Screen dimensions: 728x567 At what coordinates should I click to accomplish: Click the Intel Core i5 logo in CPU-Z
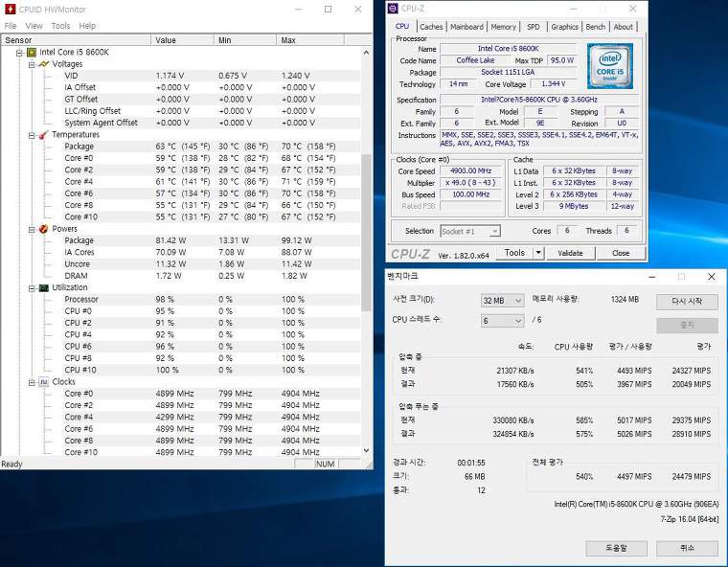tap(609, 66)
